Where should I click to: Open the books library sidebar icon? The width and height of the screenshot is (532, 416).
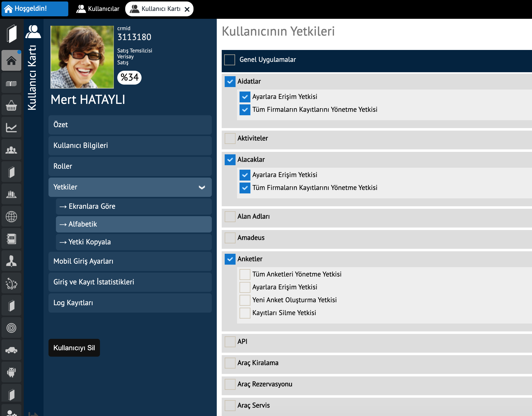tap(11, 194)
